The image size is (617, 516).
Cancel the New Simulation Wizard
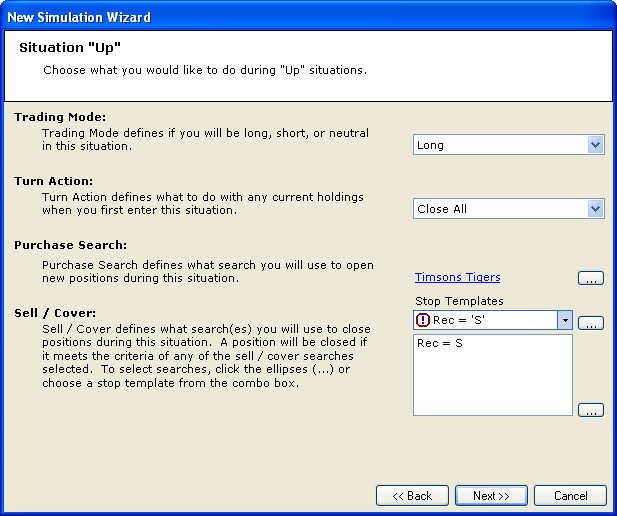[570, 496]
